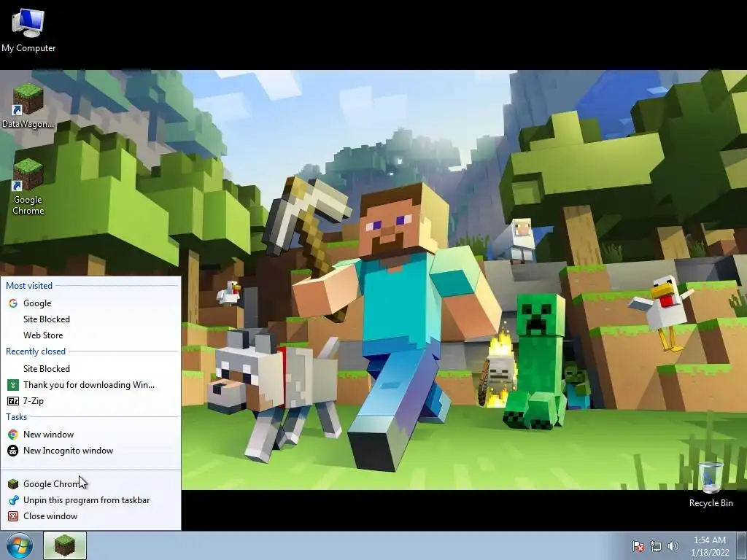Open Google from Most visited

click(x=90, y=303)
